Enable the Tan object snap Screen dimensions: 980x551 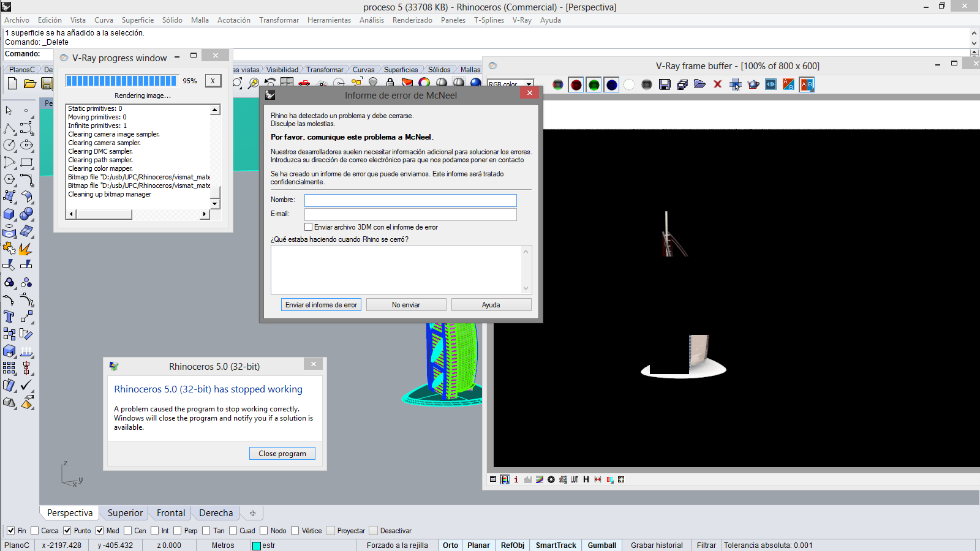click(206, 531)
